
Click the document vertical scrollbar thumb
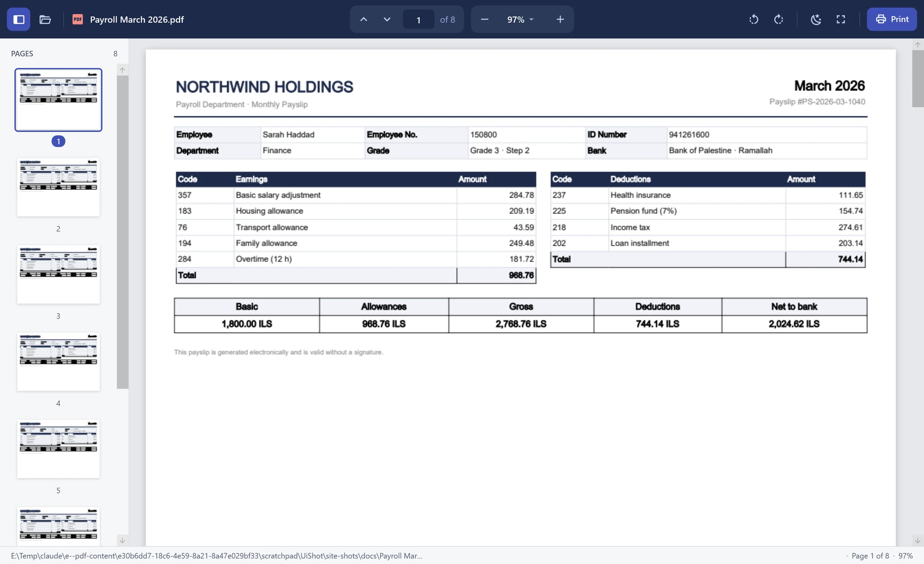[x=918, y=78]
